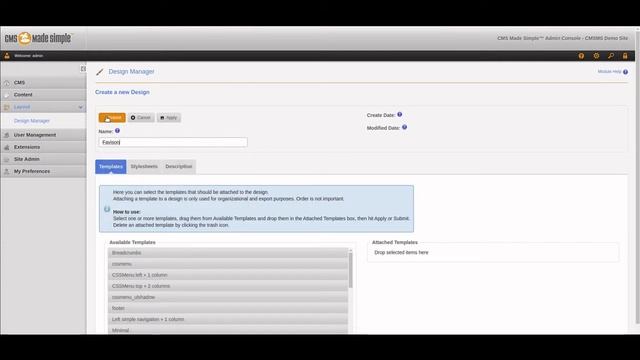The image size is (640, 360).
Task: Click the logout lock icon in top bar
Action: (x=625, y=56)
